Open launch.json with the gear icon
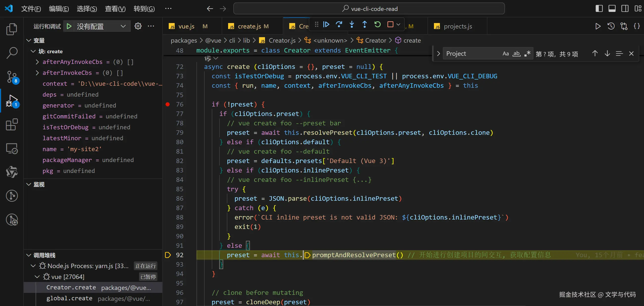Viewport: 644px width, 306px height. tap(138, 26)
